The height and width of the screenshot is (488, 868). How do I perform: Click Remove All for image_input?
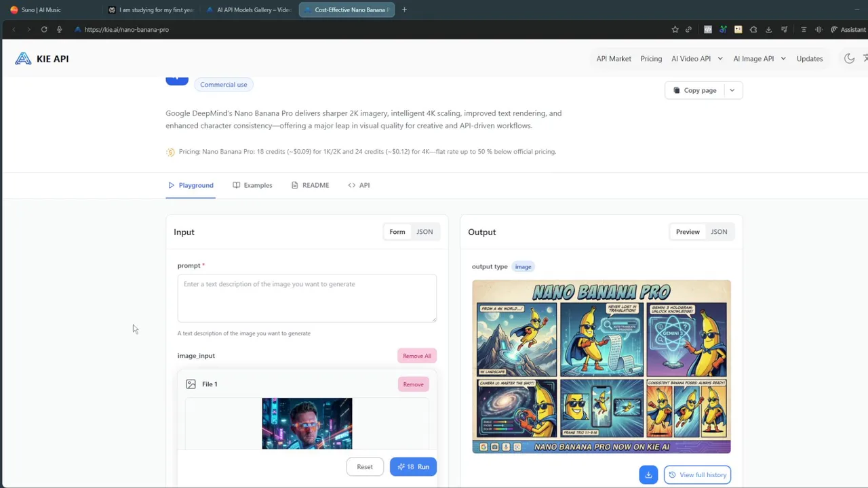[417, 356]
